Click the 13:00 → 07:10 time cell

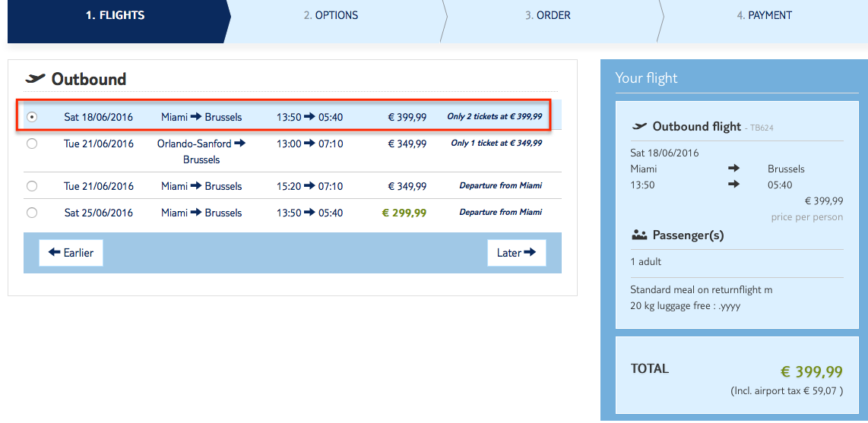(x=309, y=144)
